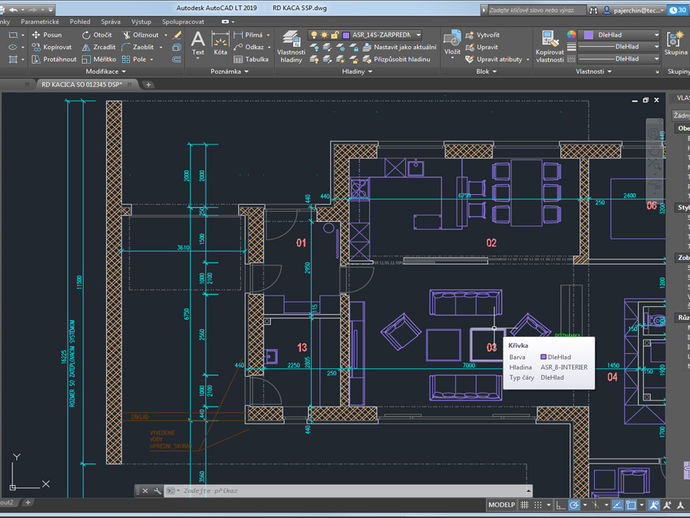
Task: Click Přizpůsobit hladinu button
Action: tap(396, 59)
